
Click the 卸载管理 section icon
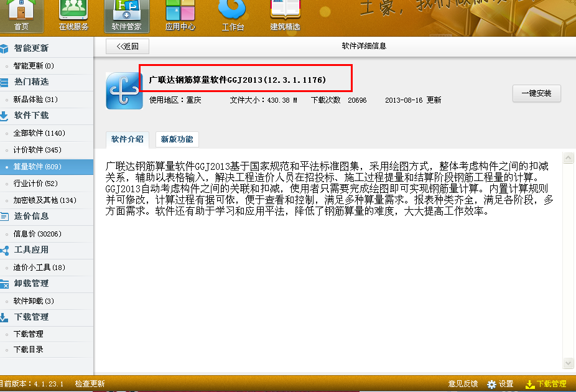4,284
